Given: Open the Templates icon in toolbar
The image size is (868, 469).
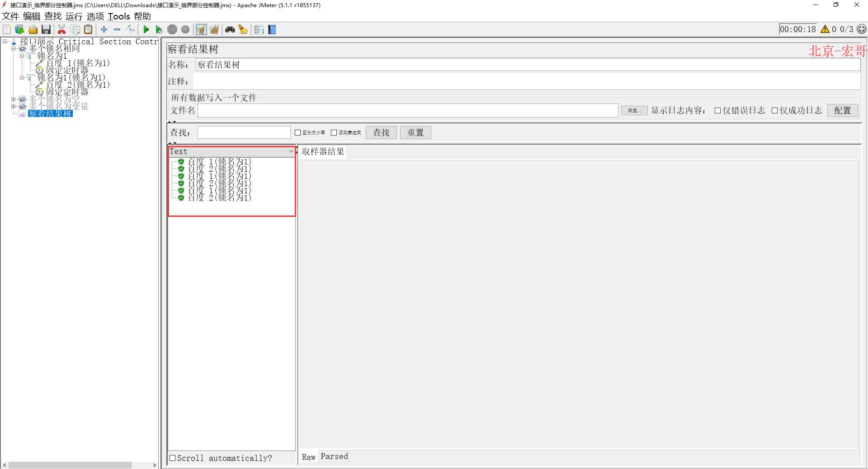Looking at the screenshot, I should 19,29.
